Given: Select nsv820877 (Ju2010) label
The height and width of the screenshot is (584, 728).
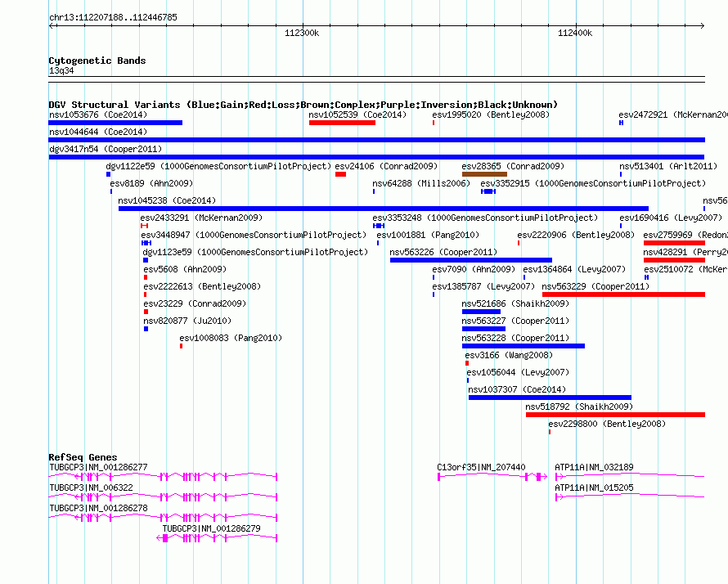Looking at the screenshot, I should pyautogui.click(x=187, y=321).
